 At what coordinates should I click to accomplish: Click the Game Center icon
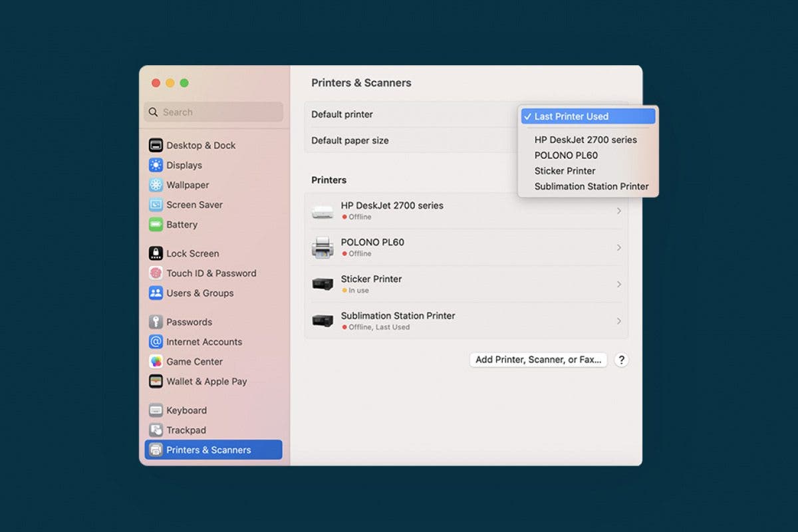(x=156, y=362)
